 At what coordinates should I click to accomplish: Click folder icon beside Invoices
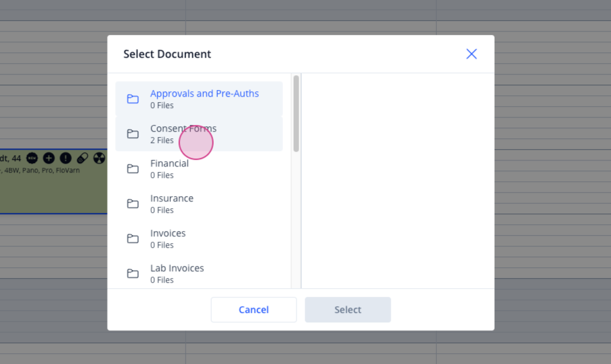(x=133, y=238)
